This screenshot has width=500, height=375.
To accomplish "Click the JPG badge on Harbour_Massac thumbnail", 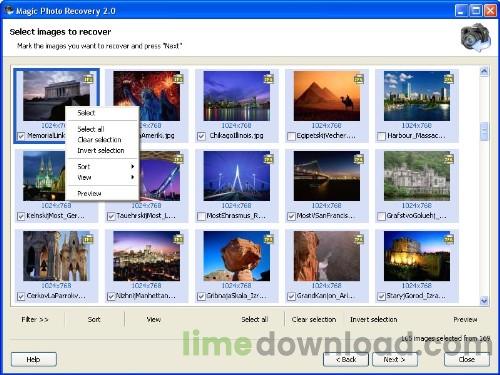I will click(x=448, y=79).
